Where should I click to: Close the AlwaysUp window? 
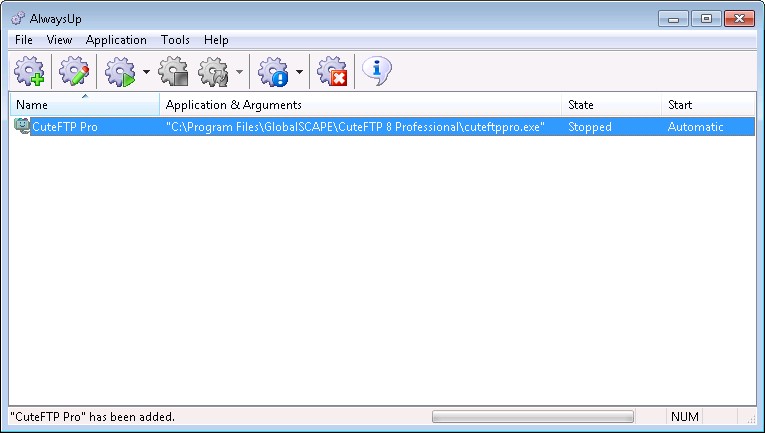pyautogui.click(x=739, y=19)
